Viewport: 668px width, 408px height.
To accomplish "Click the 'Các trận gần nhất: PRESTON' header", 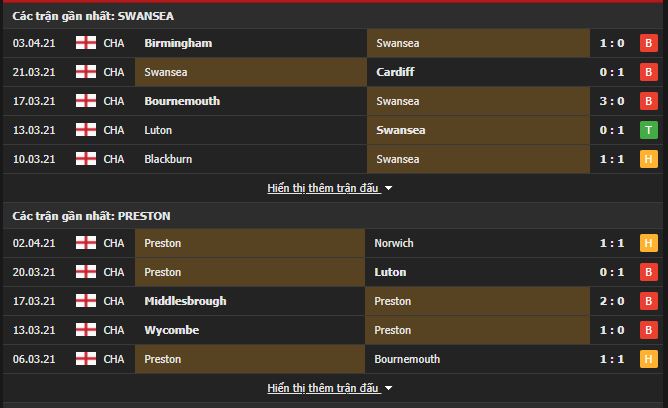I will 91,216.
